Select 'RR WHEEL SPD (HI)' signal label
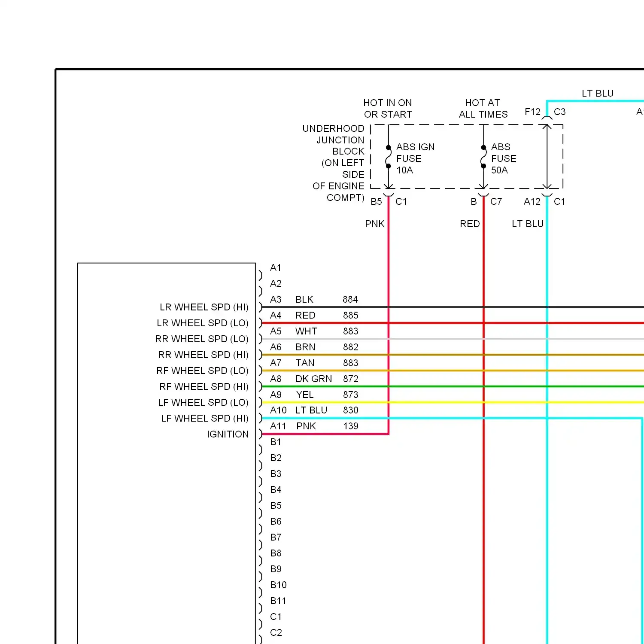The height and width of the screenshot is (644, 644). [203, 355]
